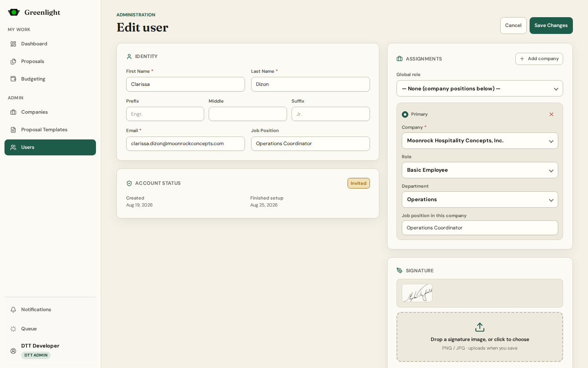Click the Email input field
This screenshot has width=588, height=368.
pyautogui.click(x=185, y=144)
